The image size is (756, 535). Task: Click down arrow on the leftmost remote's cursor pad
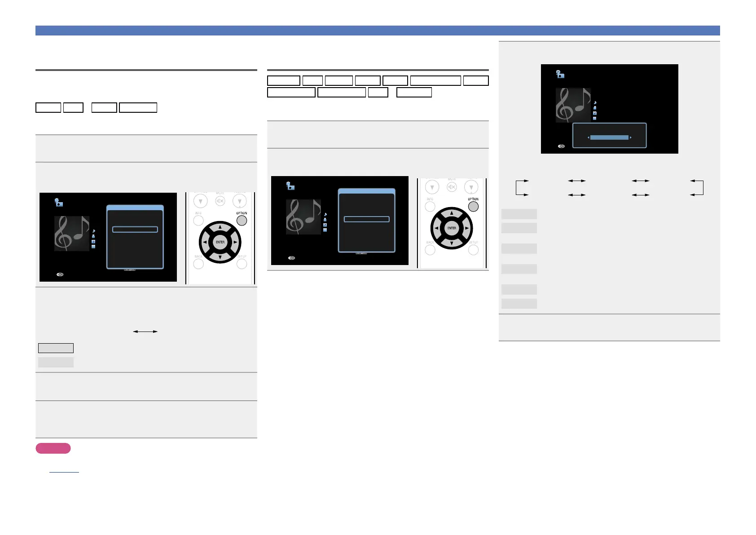pyautogui.click(x=220, y=257)
